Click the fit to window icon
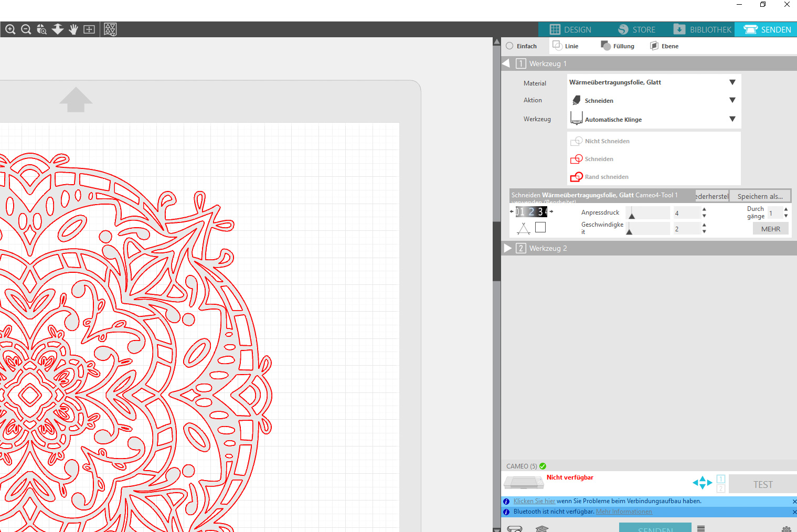The height and width of the screenshot is (532, 797). tap(89, 29)
